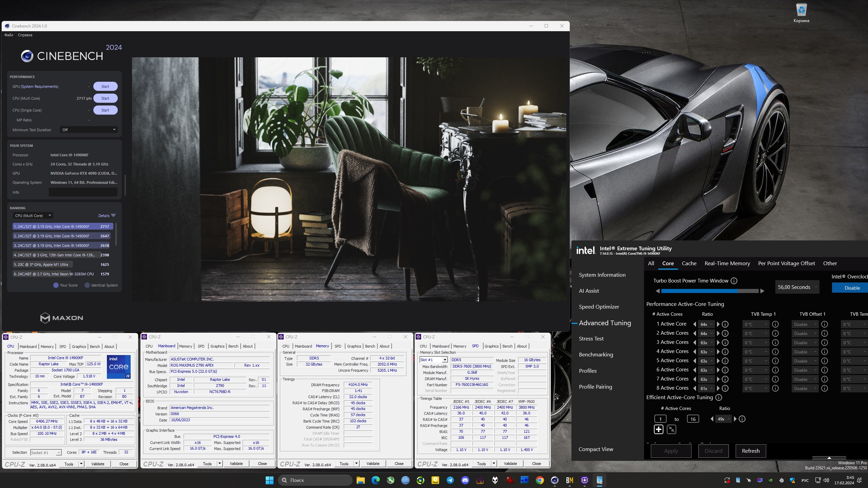This screenshot has width=868, height=488.
Task: Click info icon beside the 49x efficient ratio
Action: click(742, 419)
